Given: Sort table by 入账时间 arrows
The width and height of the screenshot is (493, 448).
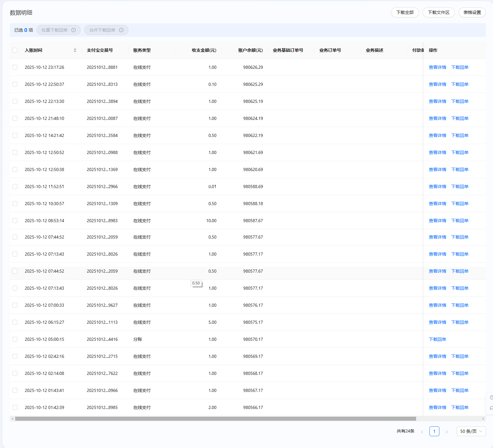Looking at the screenshot, I should coord(75,50).
